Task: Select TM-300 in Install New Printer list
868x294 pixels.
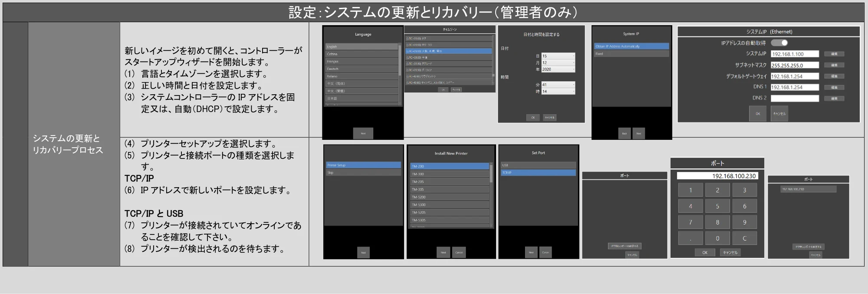Action: [x=450, y=174]
